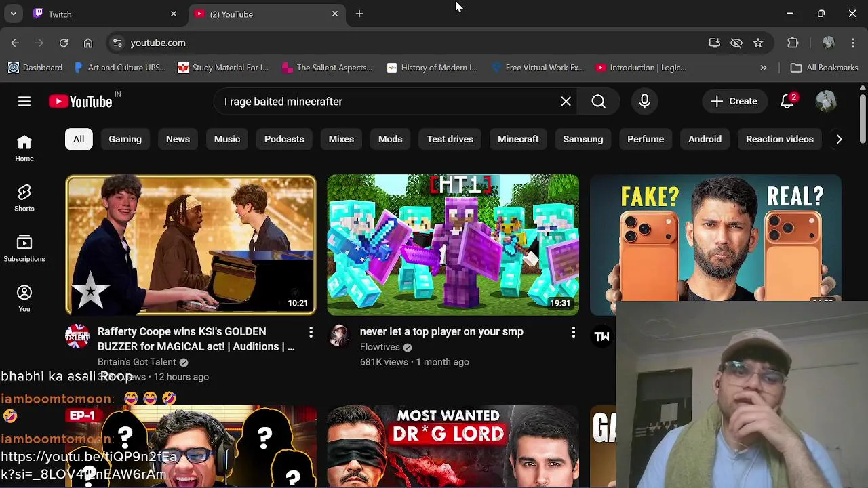Reload the current page
Image resolution: width=868 pixels, height=488 pixels.
(x=64, y=43)
